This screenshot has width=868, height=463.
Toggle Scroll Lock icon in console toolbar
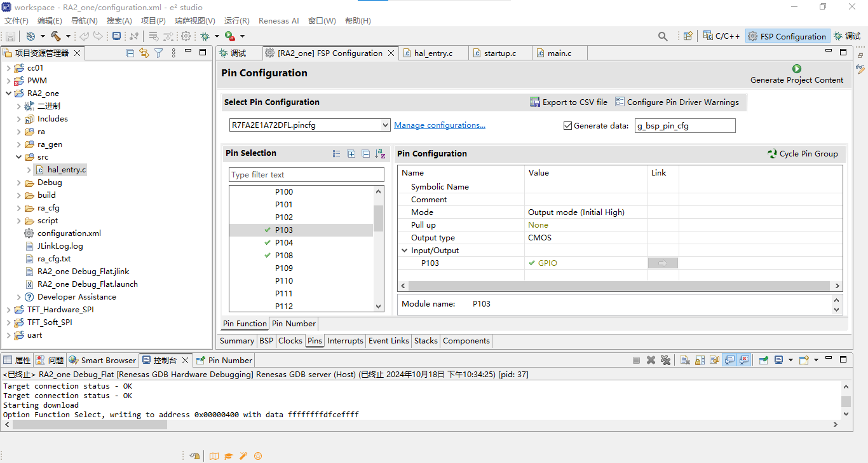[700, 360]
